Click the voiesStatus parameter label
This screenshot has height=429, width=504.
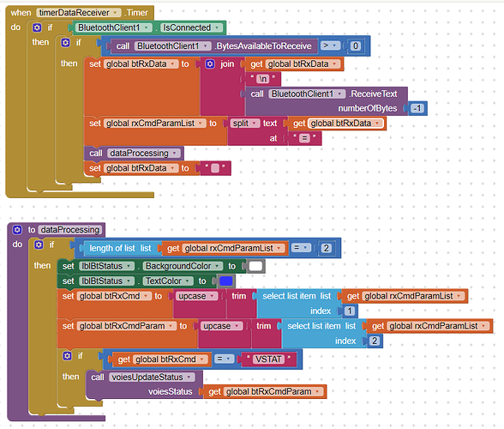click(170, 391)
